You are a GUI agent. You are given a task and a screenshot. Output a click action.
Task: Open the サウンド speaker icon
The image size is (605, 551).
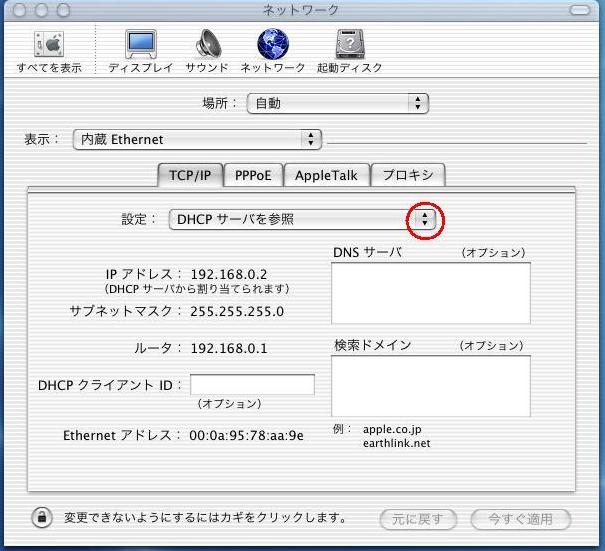pyautogui.click(x=207, y=51)
